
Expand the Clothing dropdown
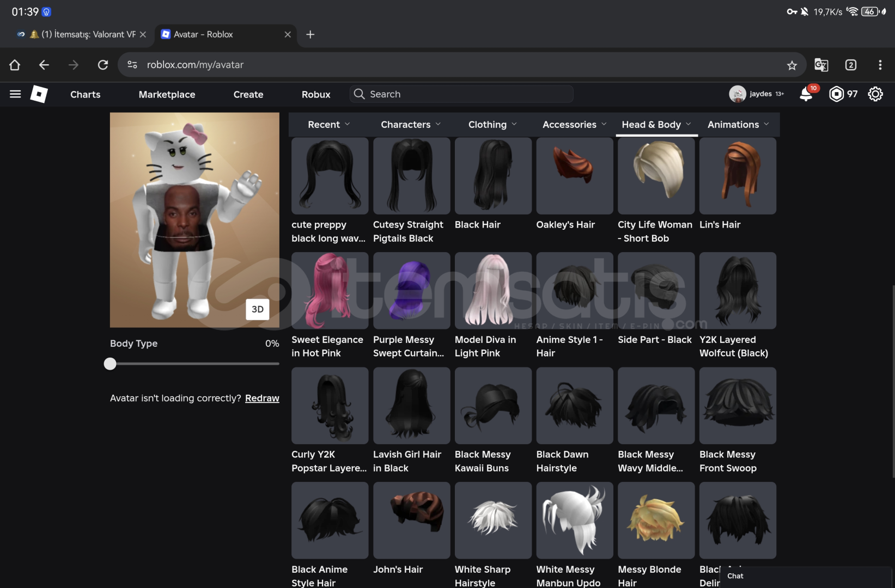click(492, 125)
